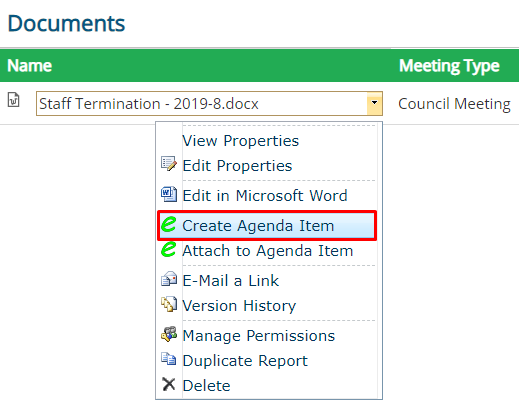The height and width of the screenshot is (403, 519).
Task: Click the Microsoft Word icon in menu
Action: point(169,194)
